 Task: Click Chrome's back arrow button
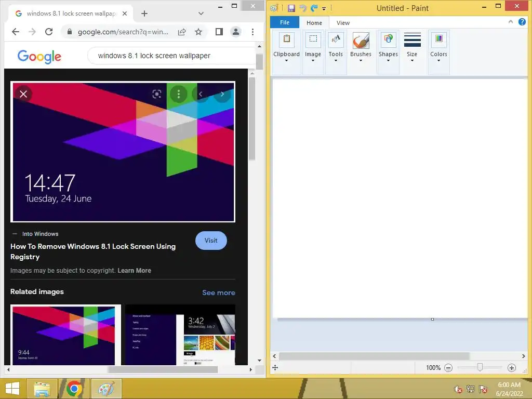(16, 32)
